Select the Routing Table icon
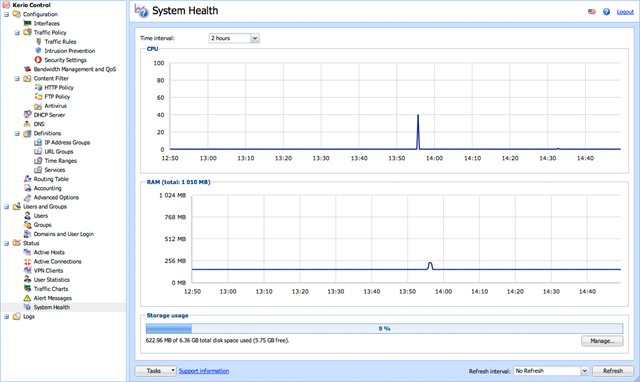 (x=27, y=179)
